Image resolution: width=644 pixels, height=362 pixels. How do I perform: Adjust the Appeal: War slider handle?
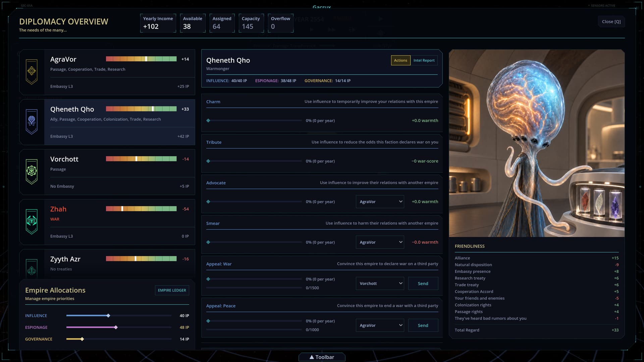click(x=208, y=279)
